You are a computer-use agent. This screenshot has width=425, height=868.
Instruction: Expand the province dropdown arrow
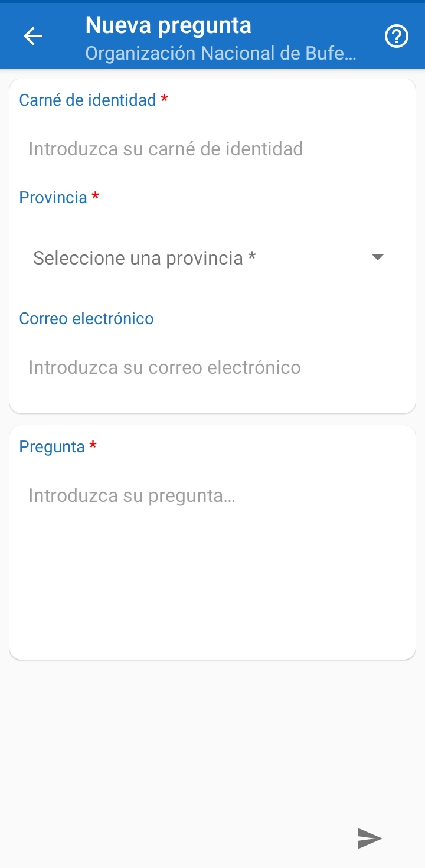(378, 257)
